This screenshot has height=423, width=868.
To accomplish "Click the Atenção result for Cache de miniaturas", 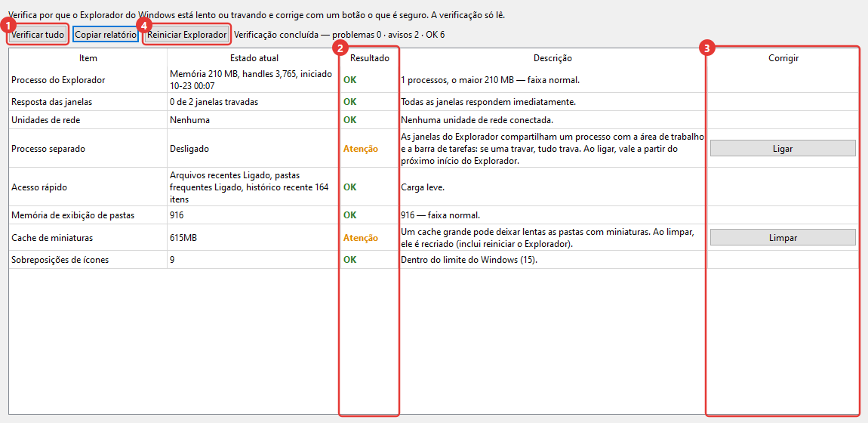I will pos(360,237).
